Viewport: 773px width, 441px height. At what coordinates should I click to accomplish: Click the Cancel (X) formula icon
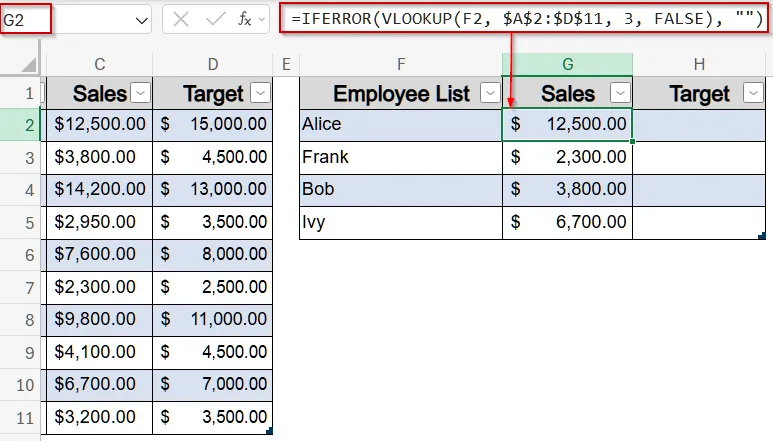tap(181, 20)
